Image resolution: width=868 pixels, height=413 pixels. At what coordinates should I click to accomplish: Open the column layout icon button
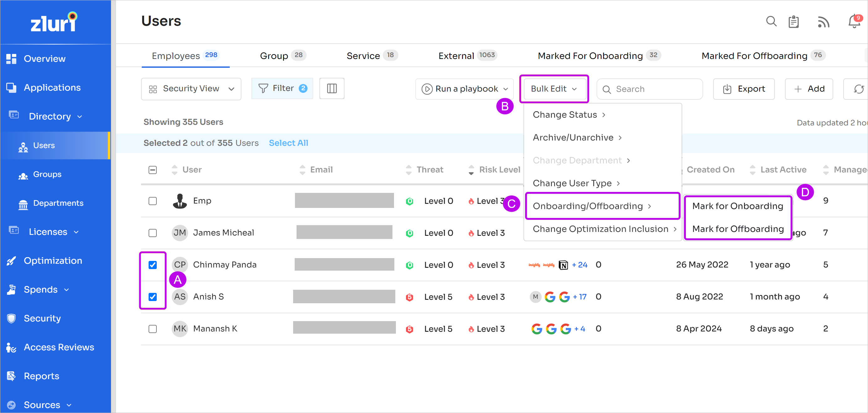[332, 89]
